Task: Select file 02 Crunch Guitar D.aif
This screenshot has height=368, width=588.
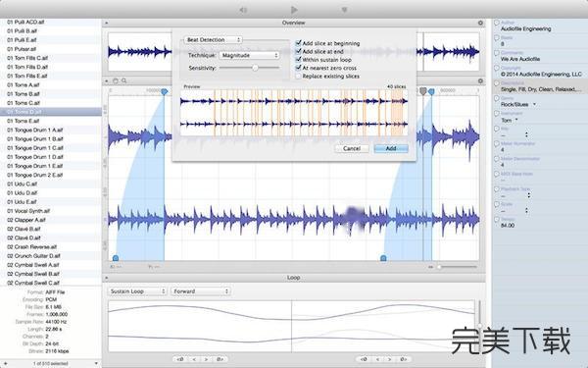Action: tap(51, 256)
